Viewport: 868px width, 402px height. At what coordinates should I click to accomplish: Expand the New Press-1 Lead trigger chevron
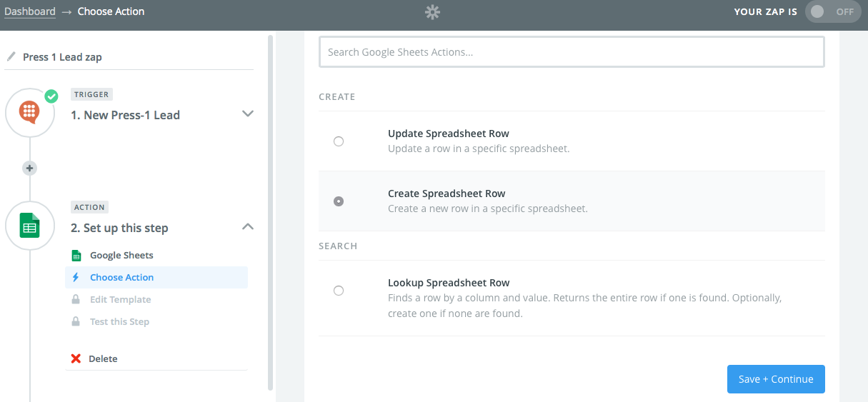248,114
